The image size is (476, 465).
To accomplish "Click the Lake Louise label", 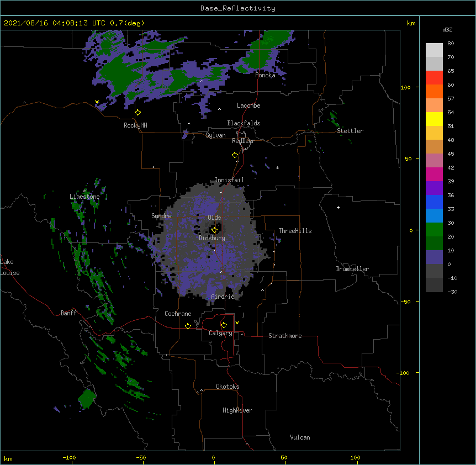I will [x=10, y=267].
